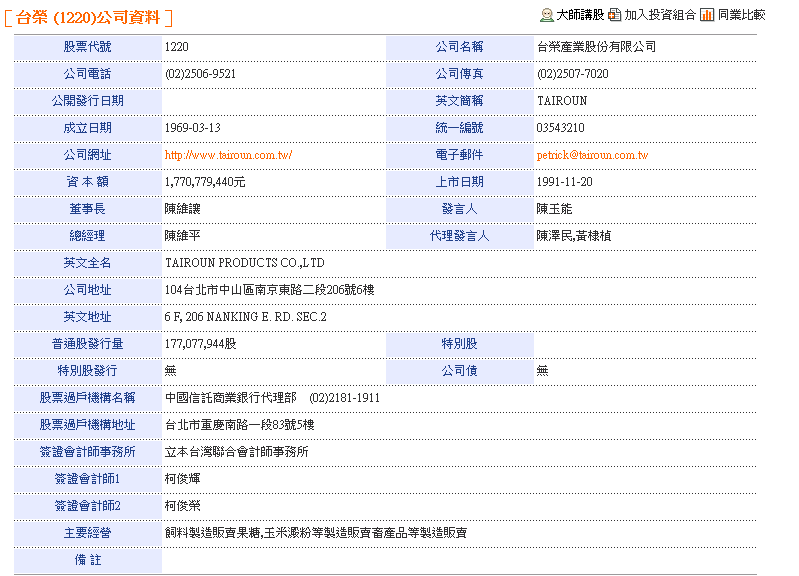Image resolution: width=799 pixels, height=576 pixels.
Task: Click the 特別股發行 label cell
Action: click(88, 371)
